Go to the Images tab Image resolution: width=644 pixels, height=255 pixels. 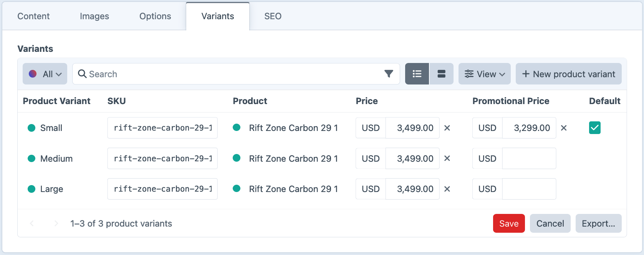coord(94,16)
